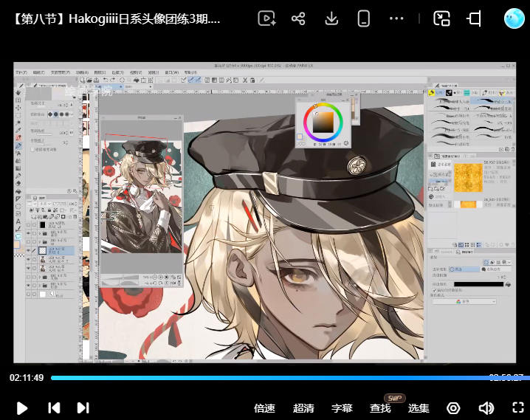The width and height of the screenshot is (530, 420).
Task: Select the rectangle Selection area tool
Action: click(x=18, y=115)
